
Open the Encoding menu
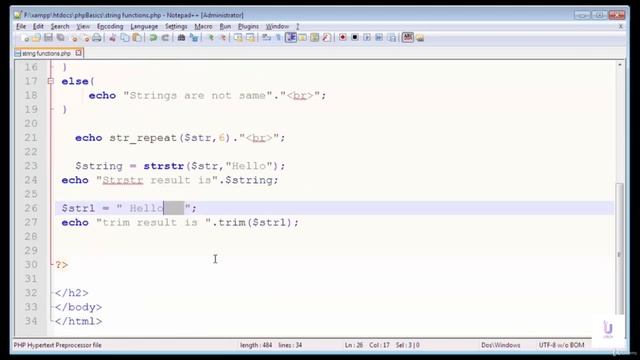click(110, 27)
